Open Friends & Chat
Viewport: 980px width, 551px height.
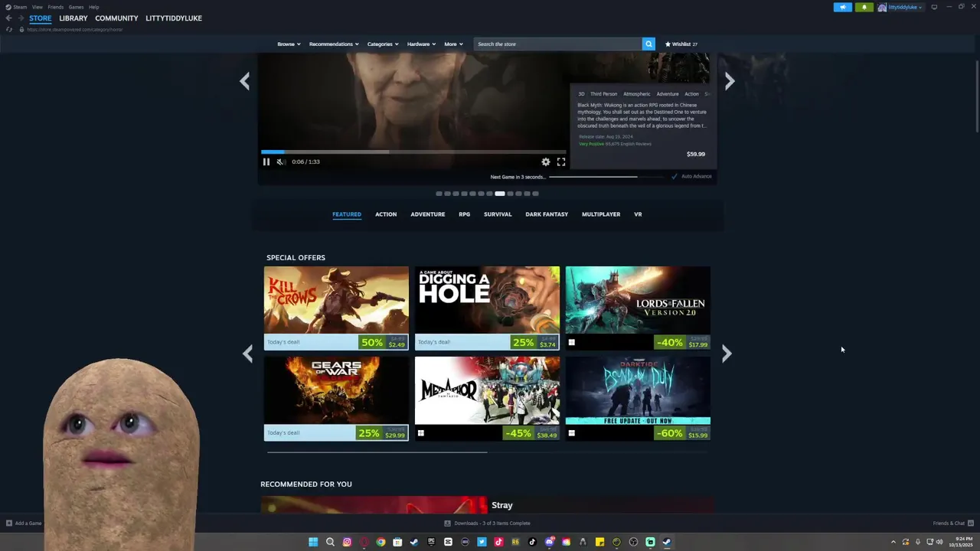point(952,523)
